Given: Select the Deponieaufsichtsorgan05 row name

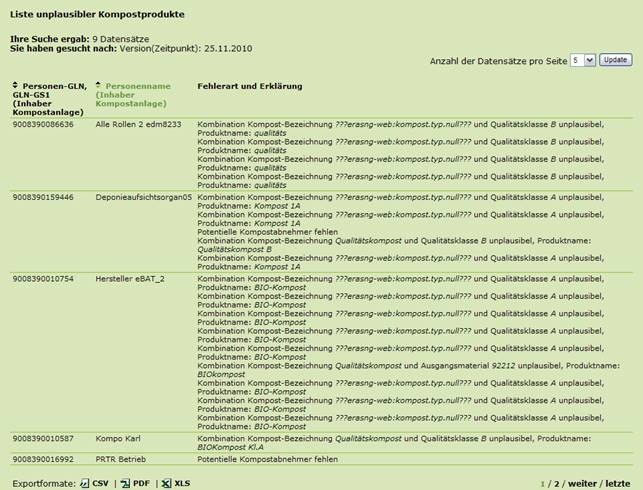Looking at the screenshot, I should (143, 197).
